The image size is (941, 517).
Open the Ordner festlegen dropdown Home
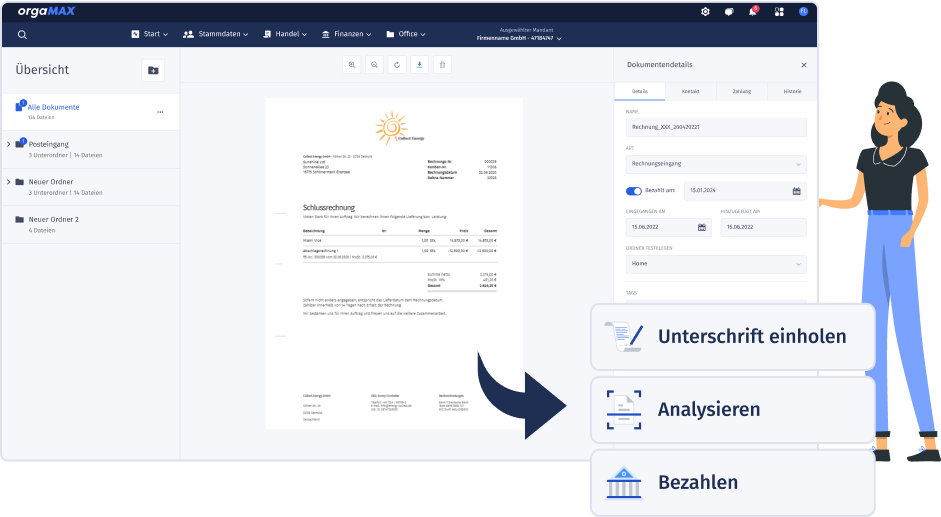tap(716, 264)
